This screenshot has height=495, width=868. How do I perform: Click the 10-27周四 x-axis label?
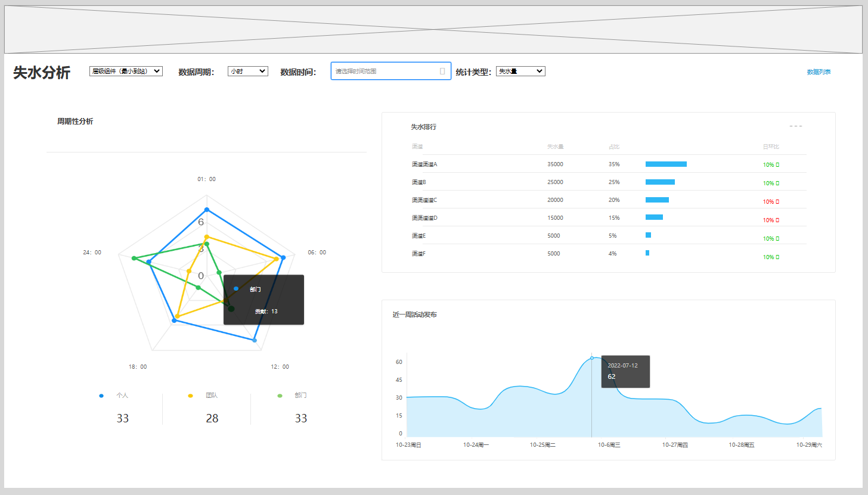[x=675, y=445]
